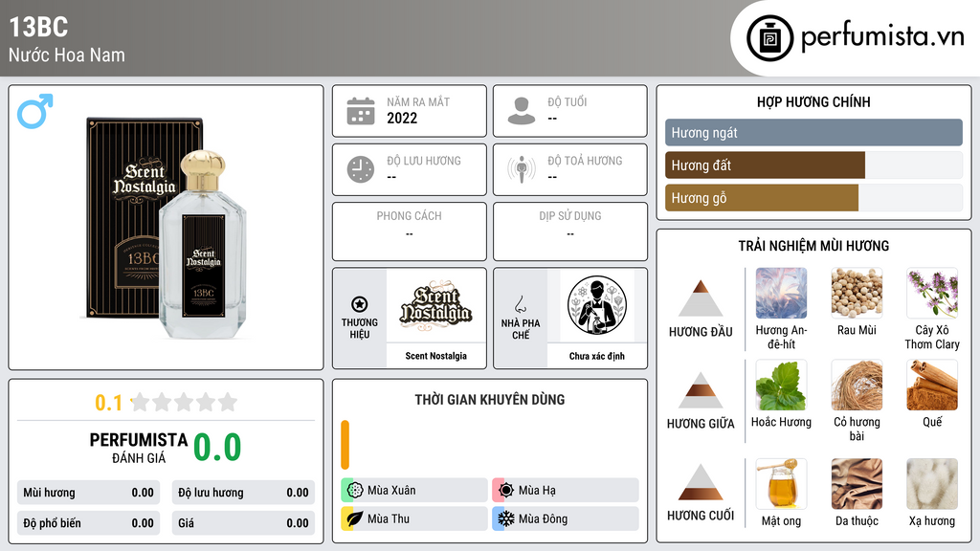Image resolution: width=980 pixels, height=551 pixels.
Task: Click the Mùa Xuân season button
Action: pyautogui.click(x=414, y=490)
